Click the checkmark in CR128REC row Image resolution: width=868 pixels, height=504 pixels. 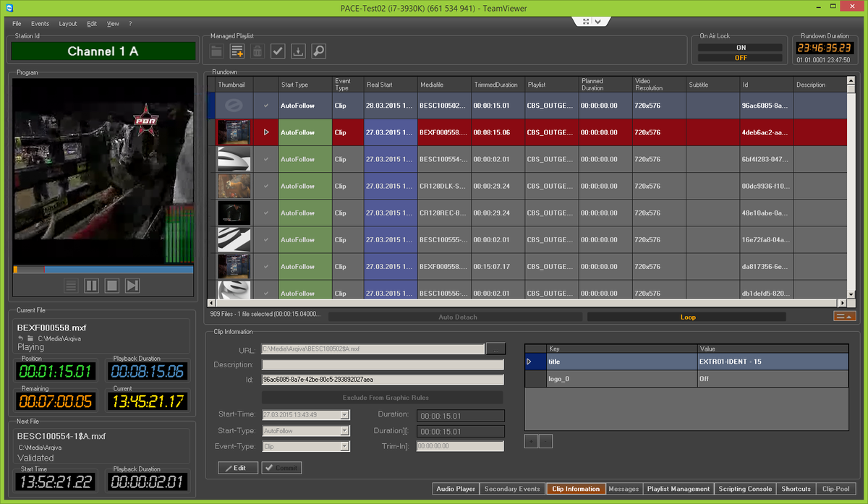point(265,213)
